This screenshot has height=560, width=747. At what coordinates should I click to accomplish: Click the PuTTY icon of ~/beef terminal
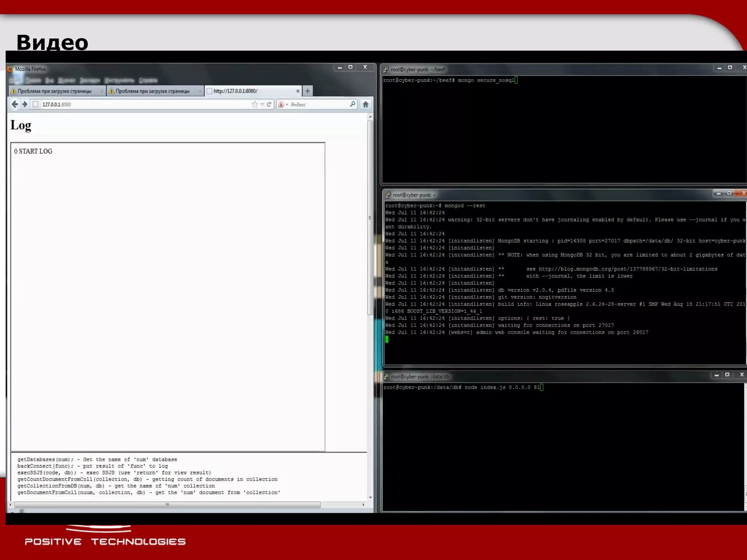[x=386, y=69]
